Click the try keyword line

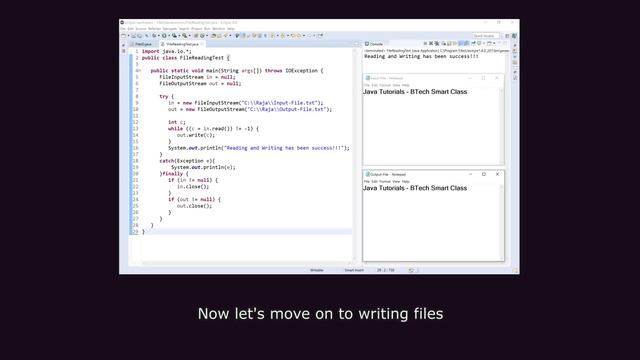[x=167, y=96]
